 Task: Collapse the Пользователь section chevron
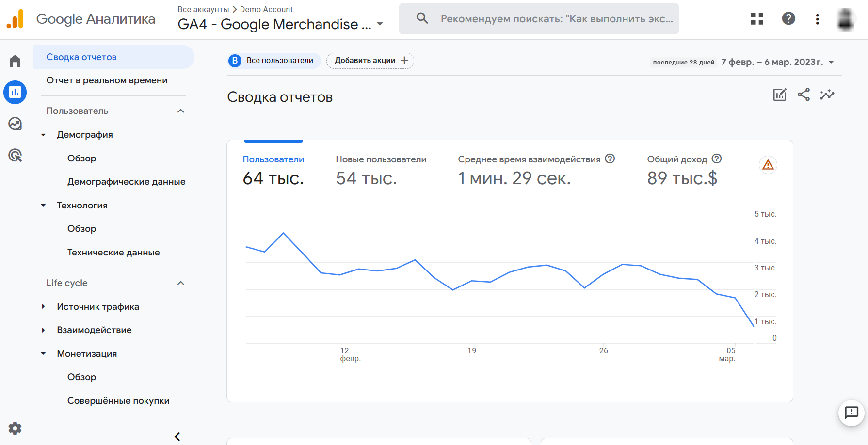click(181, 111)
